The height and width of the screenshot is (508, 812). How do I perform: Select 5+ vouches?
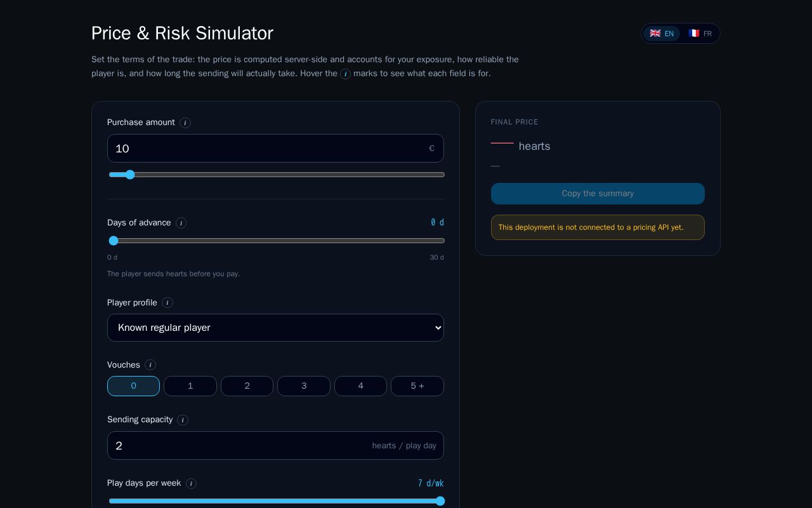point(417,386)
